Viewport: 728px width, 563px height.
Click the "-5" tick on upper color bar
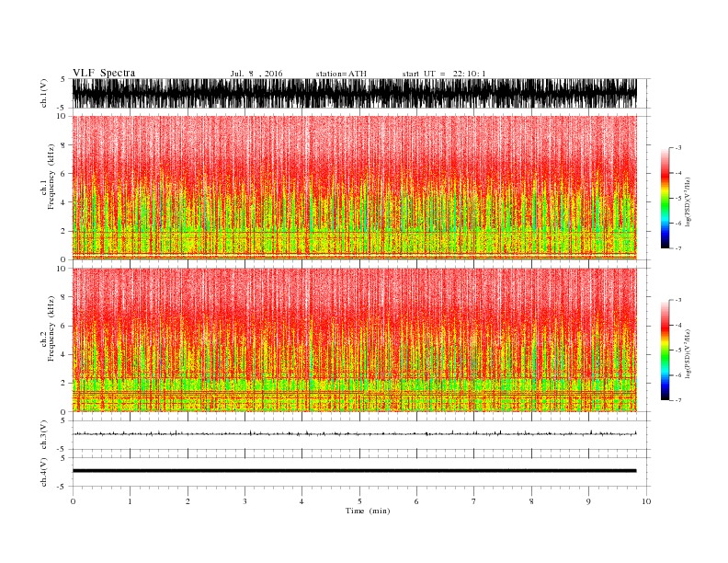[x=677, y=198]
